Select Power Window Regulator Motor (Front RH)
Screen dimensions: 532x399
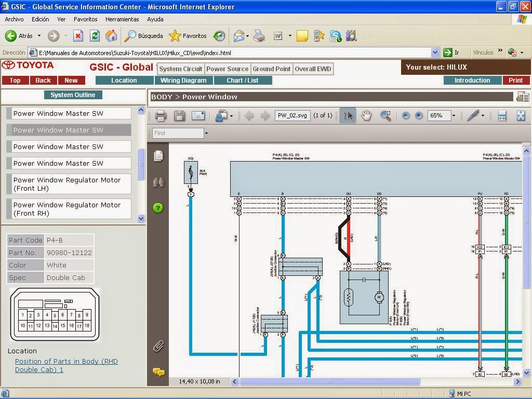pos(70,209)
